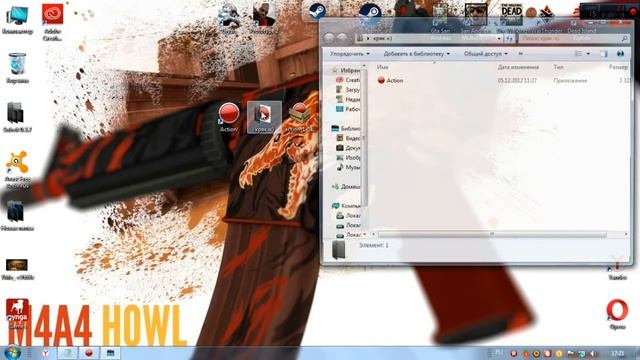
Task: Sort files by Тип column
Action: coord(558,67)
